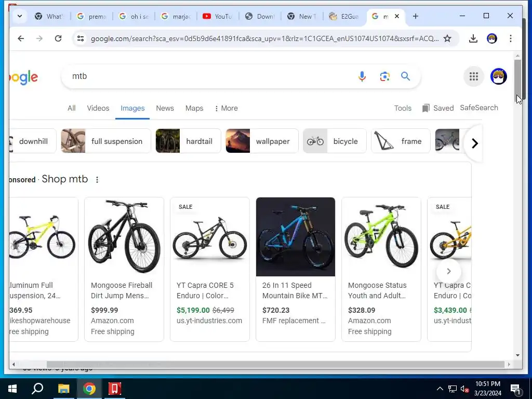The image size is (532, 399).
Task: Click the mtb search input field
Action: pos(210,76)
